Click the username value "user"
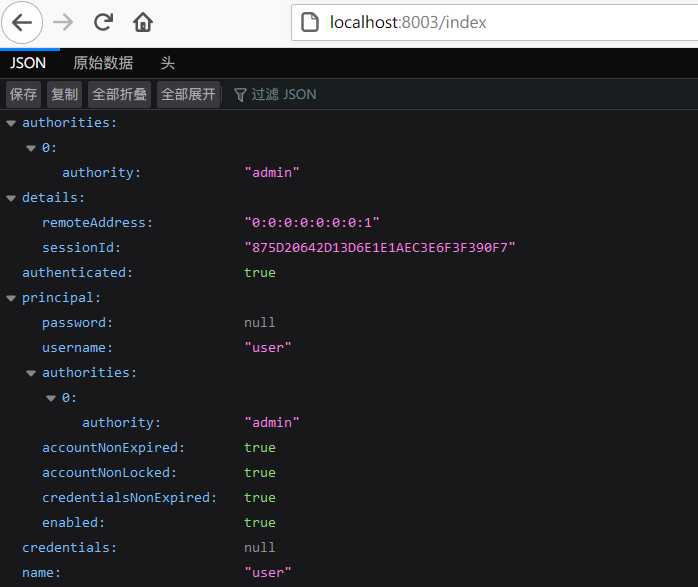Viewport: 698px width, 587px height. pos(268,348)
